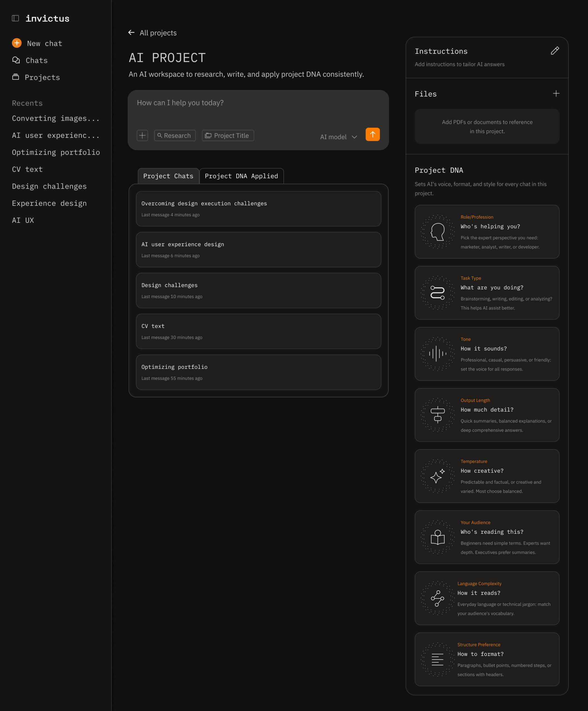Viewport: 588px width, 711px height.
Task: Switch to Project DNA Applied tab
Action: [241, 176]
